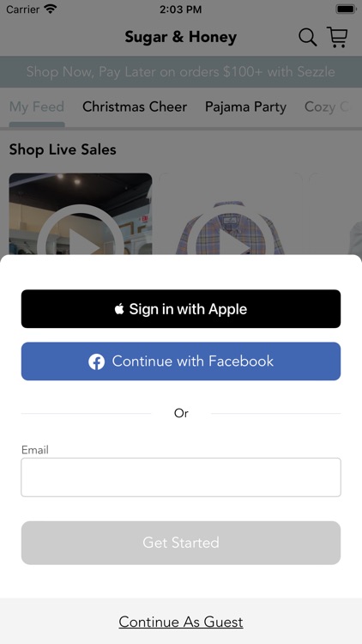Sign in with Apple
Viewport: 362px width, 644px height.
(x=181, y=309)
